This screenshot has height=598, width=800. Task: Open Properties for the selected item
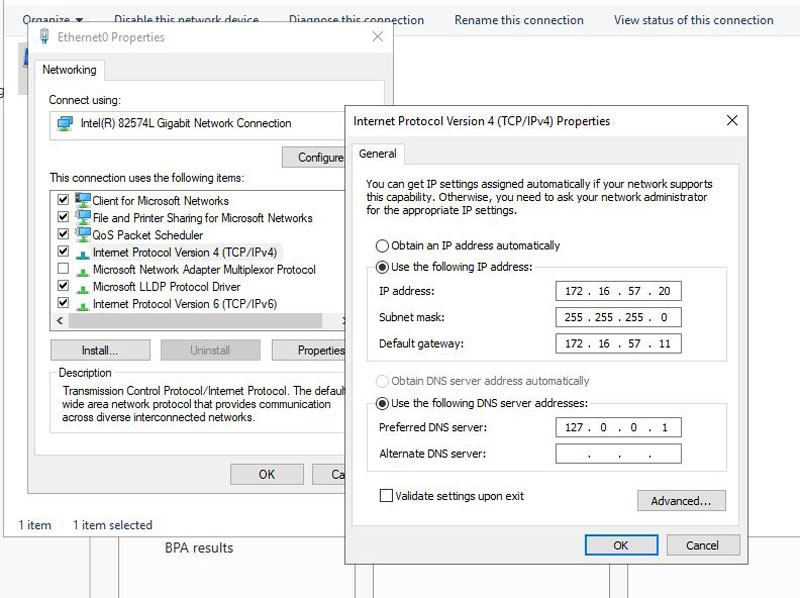click(x=309, y=351)
